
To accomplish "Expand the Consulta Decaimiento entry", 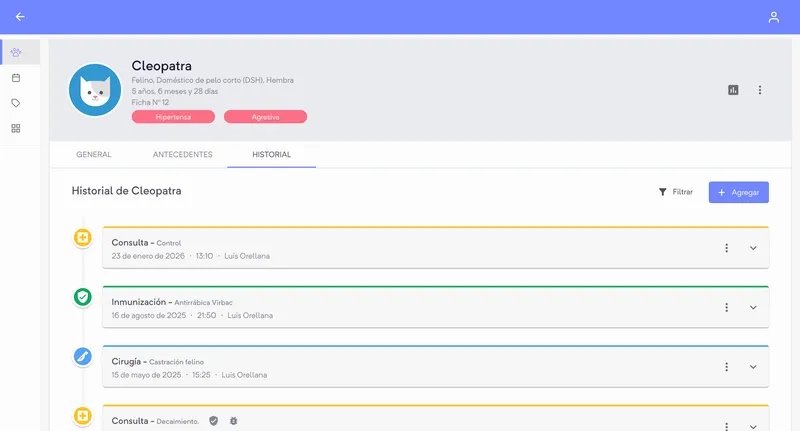I will coord(753,426).
